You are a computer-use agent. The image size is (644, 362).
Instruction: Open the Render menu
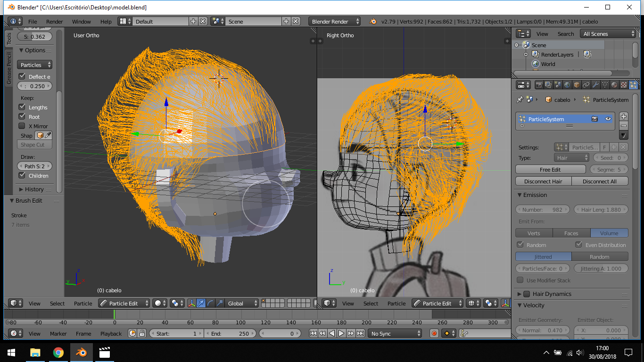(x=54, y=21)
